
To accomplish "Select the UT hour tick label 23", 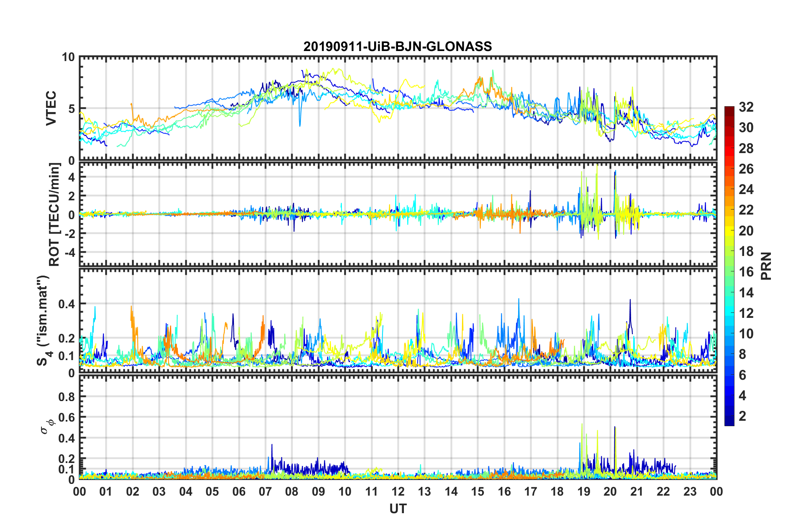I will coord(690,491).
